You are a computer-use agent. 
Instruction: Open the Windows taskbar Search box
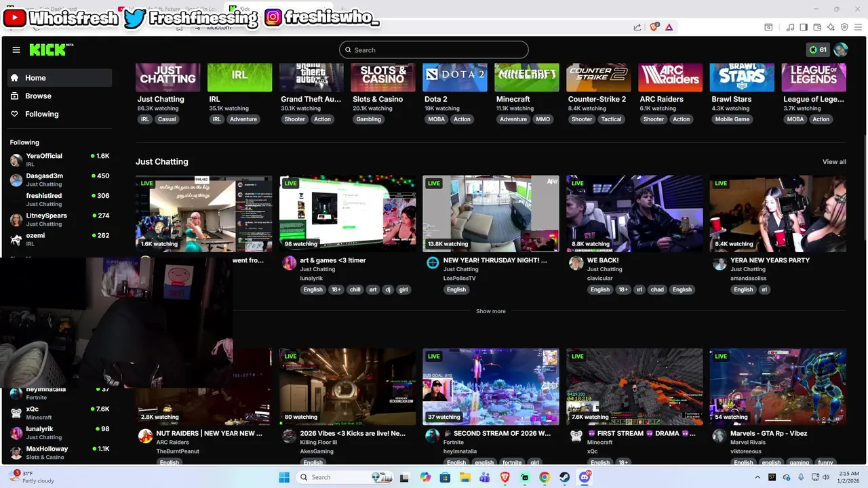pyautogui.click(x=344, y=477)
